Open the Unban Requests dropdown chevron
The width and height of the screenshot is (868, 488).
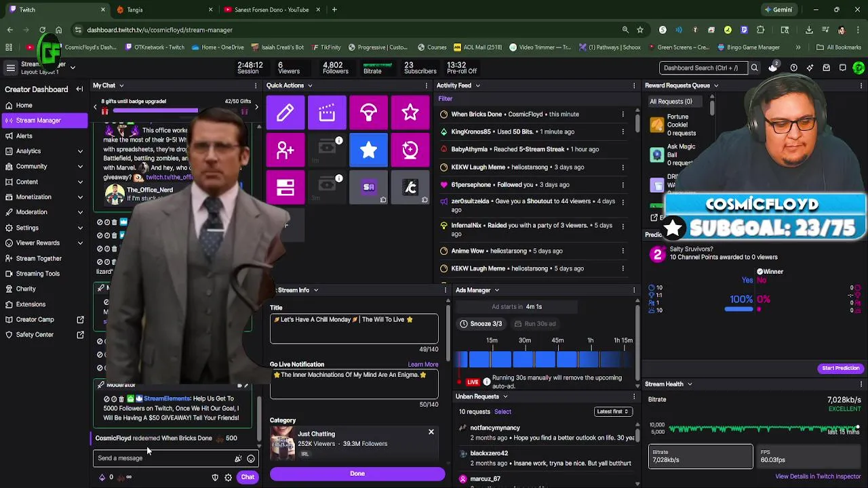[x=505, y=396]
